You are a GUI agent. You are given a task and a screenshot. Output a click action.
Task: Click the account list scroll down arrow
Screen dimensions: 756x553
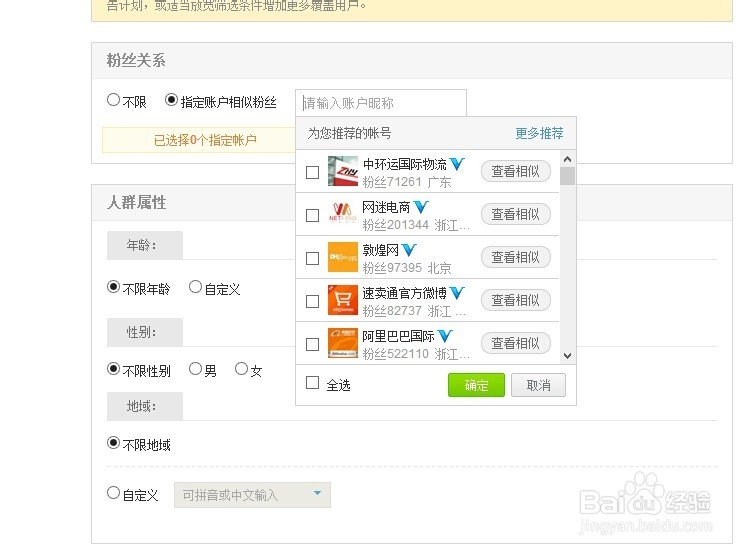pos(567,356)
